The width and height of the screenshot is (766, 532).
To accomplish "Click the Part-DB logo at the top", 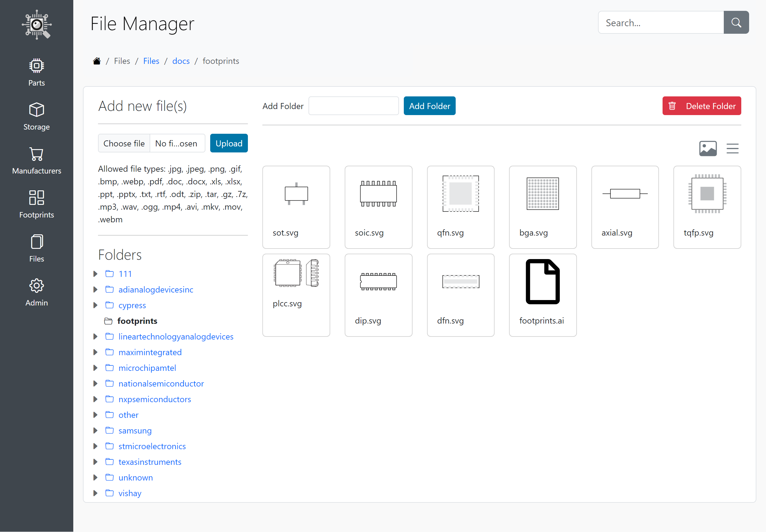I will (36, 24).
